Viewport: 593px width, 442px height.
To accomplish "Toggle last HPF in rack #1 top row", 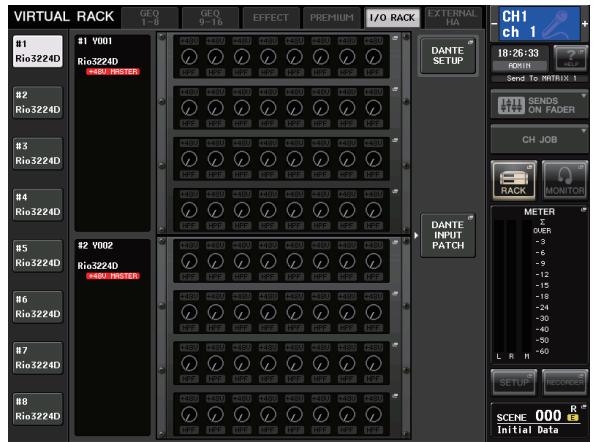I will 374,72.
